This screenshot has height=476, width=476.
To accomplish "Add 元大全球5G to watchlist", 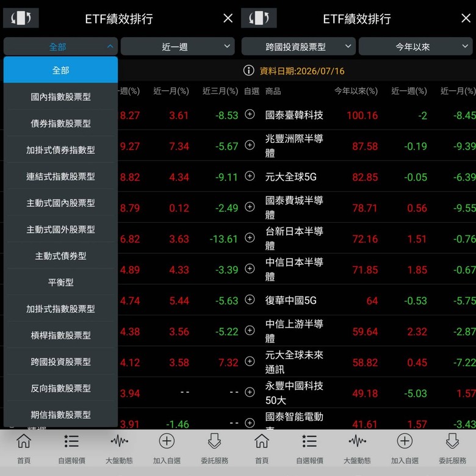I will point(250,176).
